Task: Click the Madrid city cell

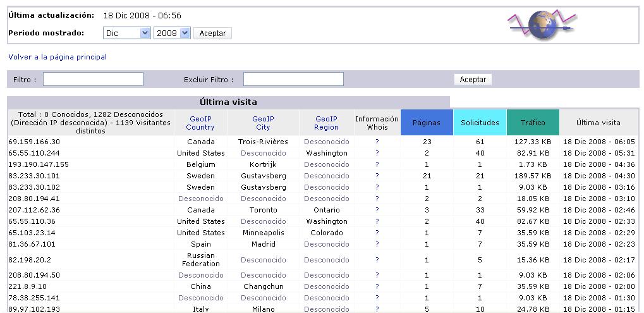Action: [x=263, y=244]
